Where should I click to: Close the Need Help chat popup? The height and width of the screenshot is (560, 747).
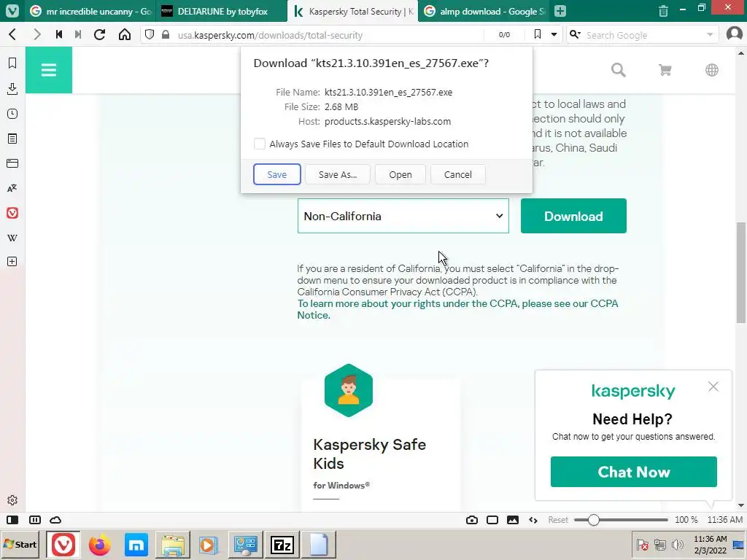[713, 386]
